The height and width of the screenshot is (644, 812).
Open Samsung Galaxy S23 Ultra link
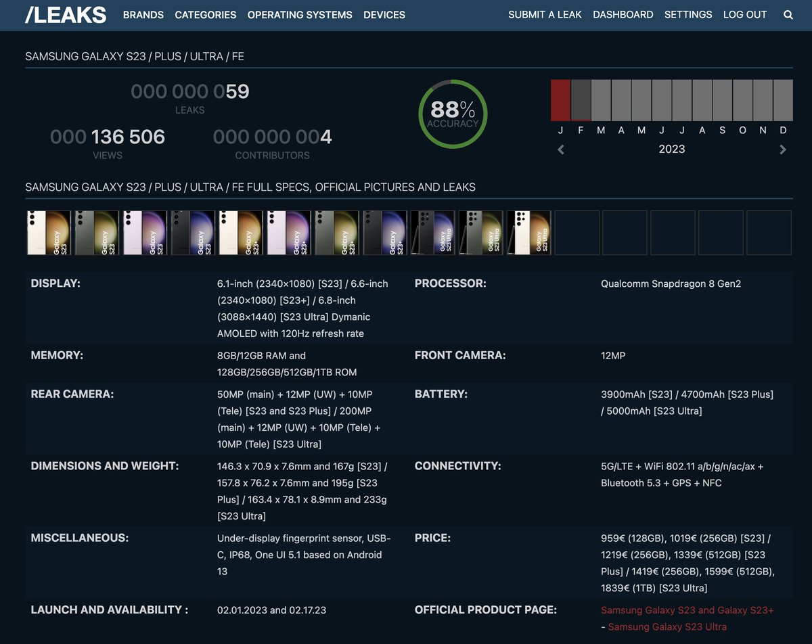click(667, 627)
